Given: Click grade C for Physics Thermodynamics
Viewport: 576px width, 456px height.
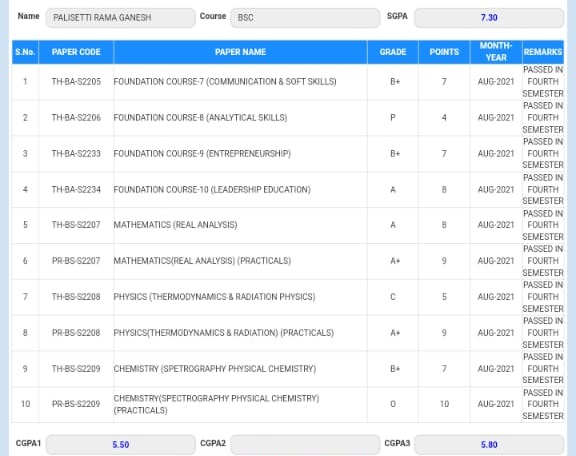Looking at the screenshot, I should tap(393, 297).
